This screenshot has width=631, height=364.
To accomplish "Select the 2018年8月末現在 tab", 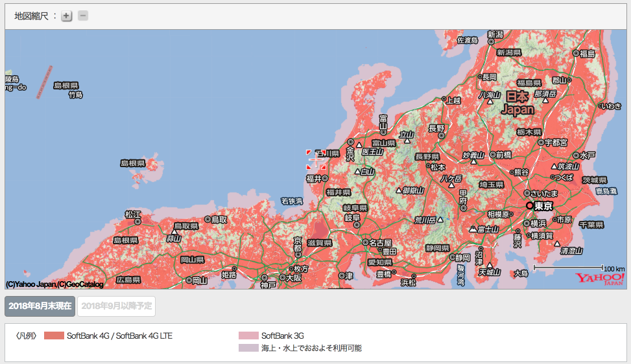I will [40, 306].
